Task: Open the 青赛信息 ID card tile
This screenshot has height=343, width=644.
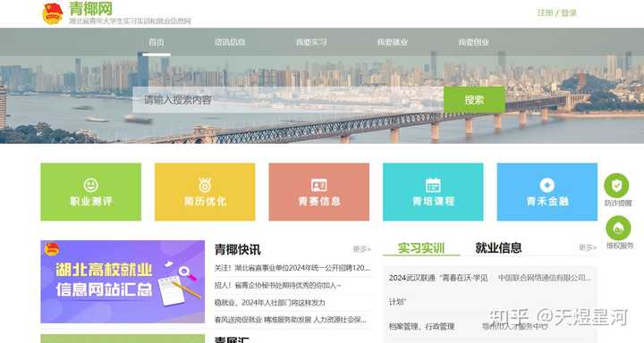Action: 319,192
